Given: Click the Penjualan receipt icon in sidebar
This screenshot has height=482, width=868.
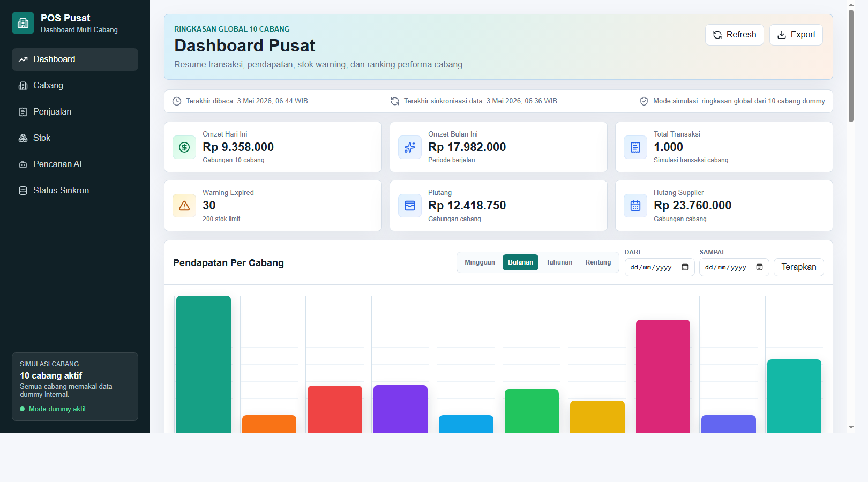Looking at the screenshot, I should tap(23, 112).
